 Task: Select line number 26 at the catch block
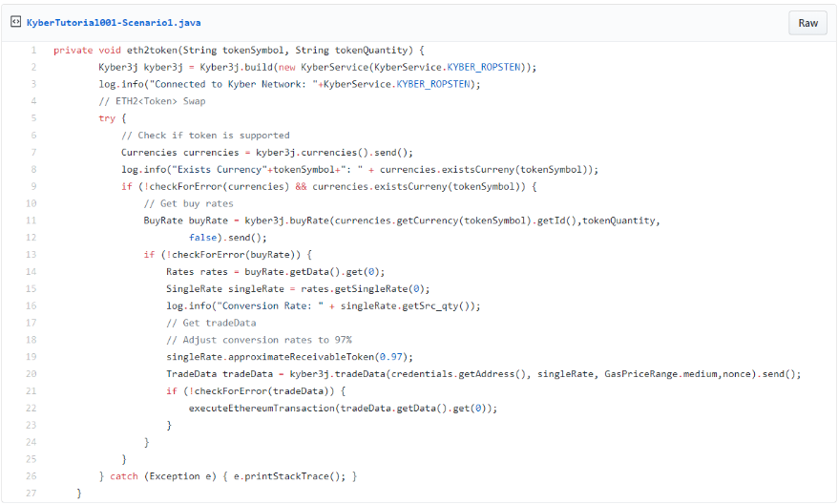(31, 476)
